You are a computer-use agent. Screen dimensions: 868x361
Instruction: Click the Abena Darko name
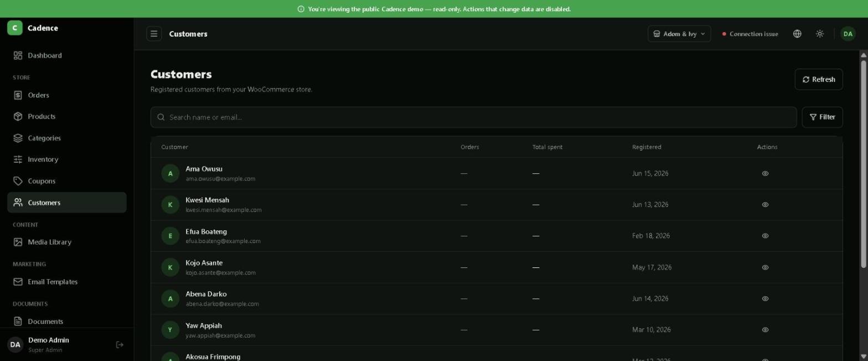(206, 294)
